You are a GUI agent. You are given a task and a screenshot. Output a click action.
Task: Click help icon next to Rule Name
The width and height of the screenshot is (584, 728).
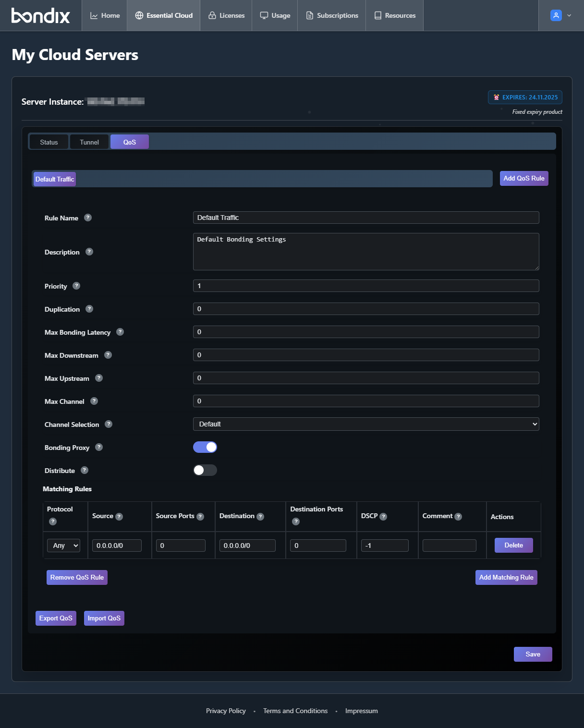(x=88, y=218)
